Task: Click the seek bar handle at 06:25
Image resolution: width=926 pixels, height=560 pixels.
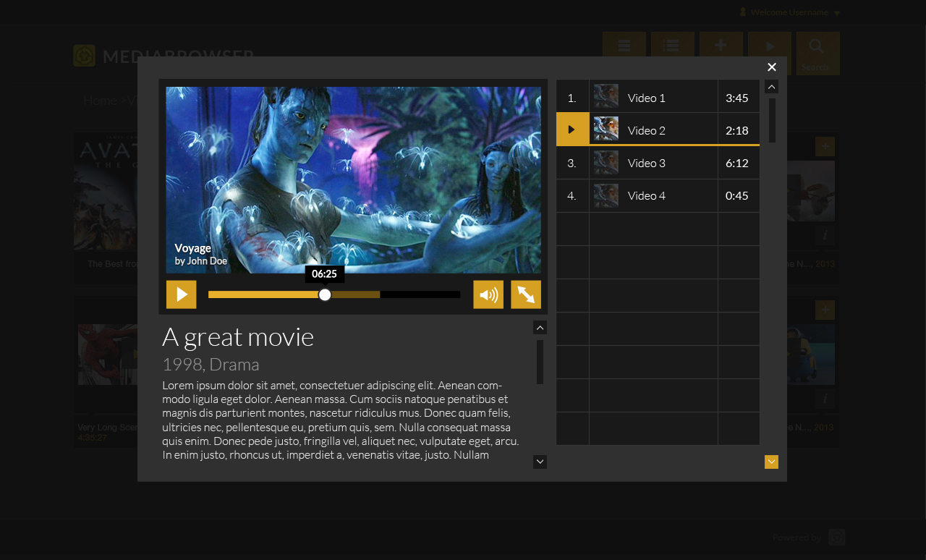Action: pos(325,294)
